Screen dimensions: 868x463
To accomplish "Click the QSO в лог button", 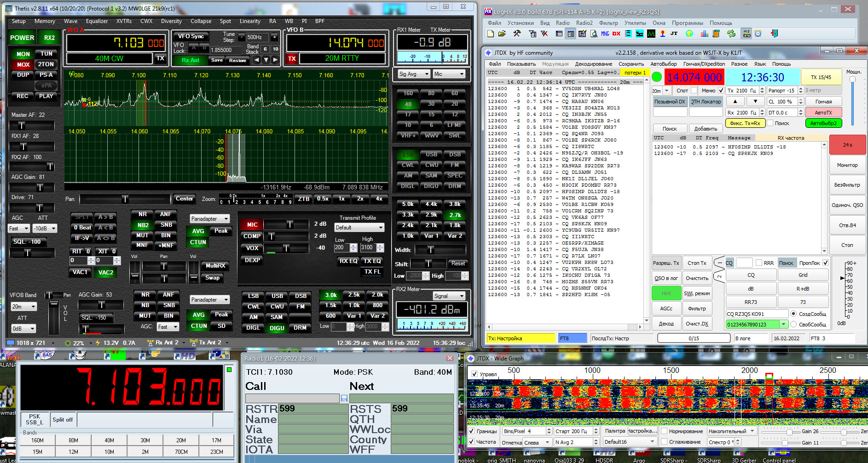I will coord(666,278).
